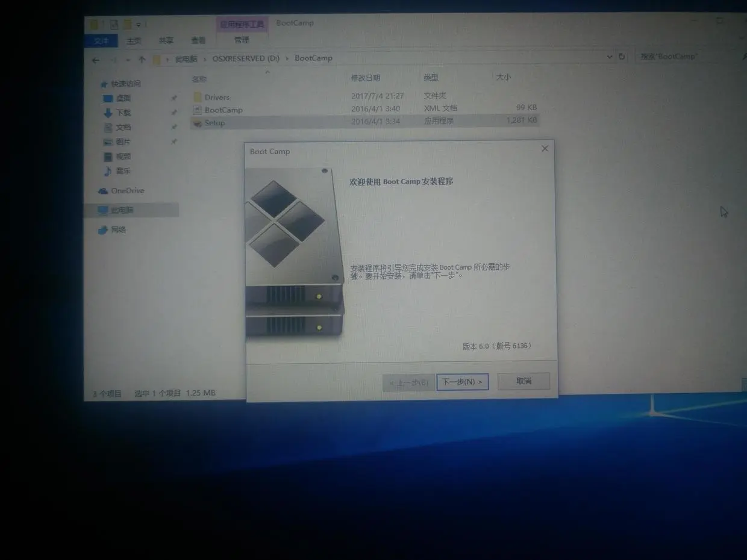Close the Boot Camp installer dialog
This screenshot has width=747, height=560.
[x=545, y=148]
